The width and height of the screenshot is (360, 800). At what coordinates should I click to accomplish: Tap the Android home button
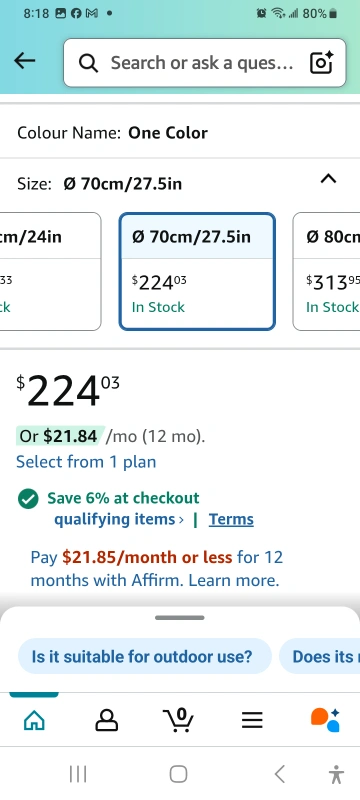pos(178,774)
